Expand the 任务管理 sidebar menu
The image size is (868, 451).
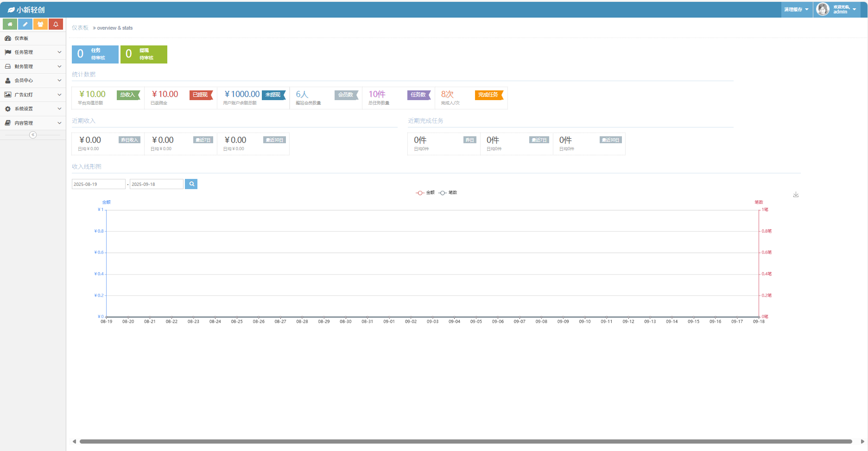click(32, 52)
